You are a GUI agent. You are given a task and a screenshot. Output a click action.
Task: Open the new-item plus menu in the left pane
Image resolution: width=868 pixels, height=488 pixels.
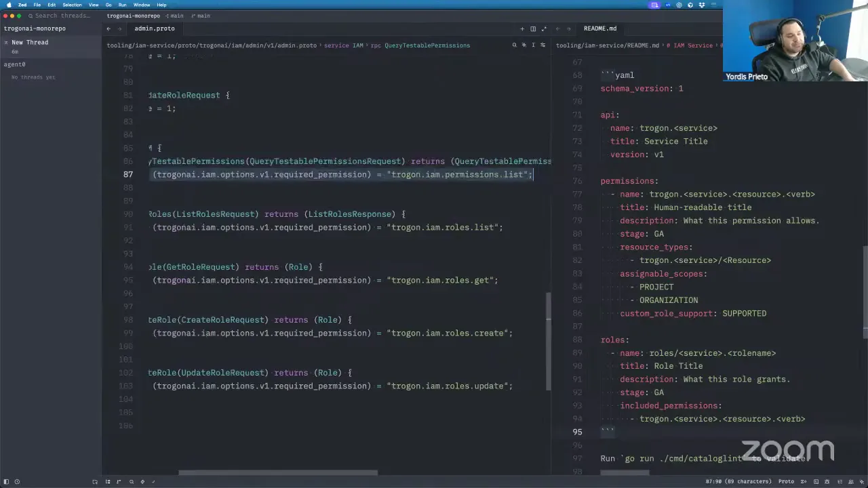click(522, 28)
